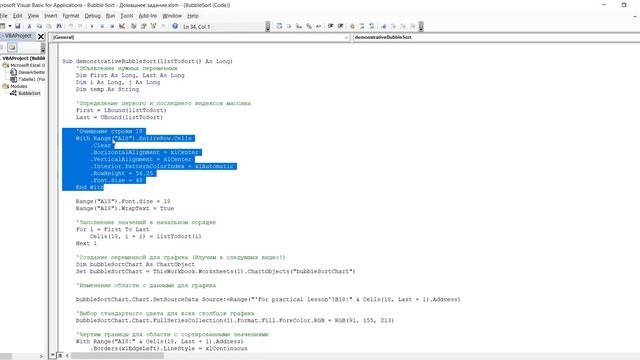This screenshot has height=360, width=640.
Task: Select VBAProject root node
Action: [24, 58]
